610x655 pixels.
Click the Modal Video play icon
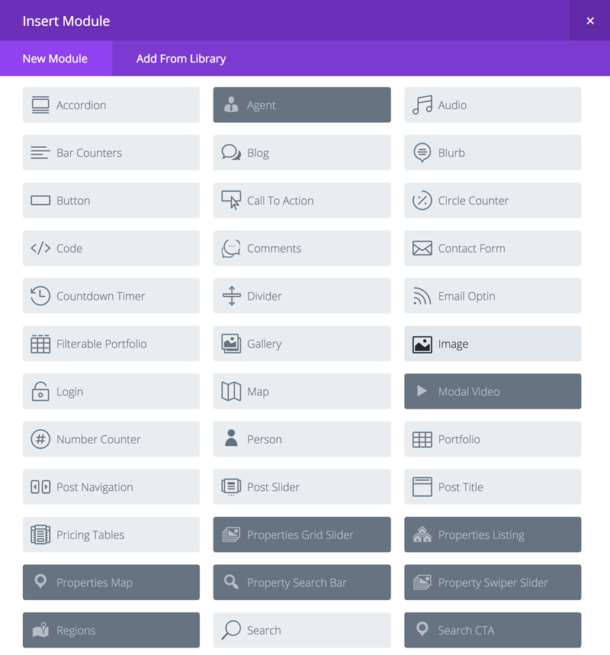pos(422,391)
